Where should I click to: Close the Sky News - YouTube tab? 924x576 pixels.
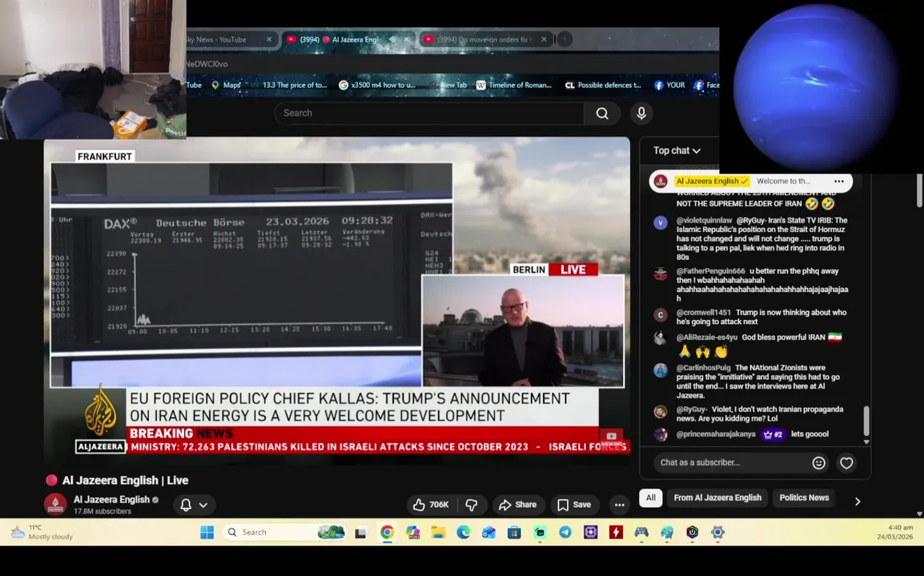(269, 39)
